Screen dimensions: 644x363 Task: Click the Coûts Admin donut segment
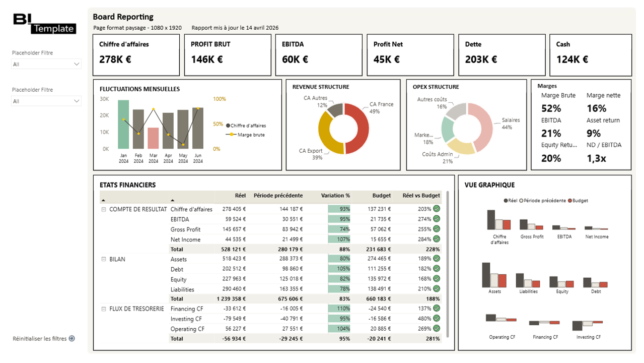point(461,146)
